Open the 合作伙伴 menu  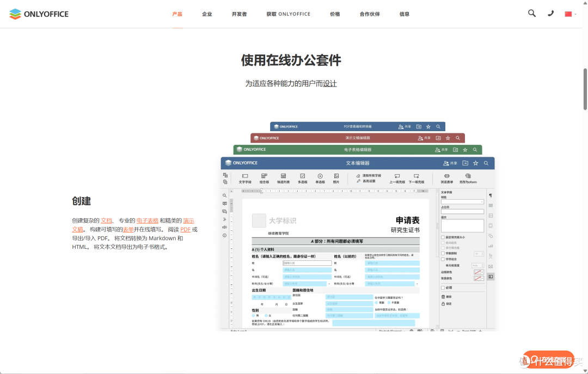pos(370,14)
